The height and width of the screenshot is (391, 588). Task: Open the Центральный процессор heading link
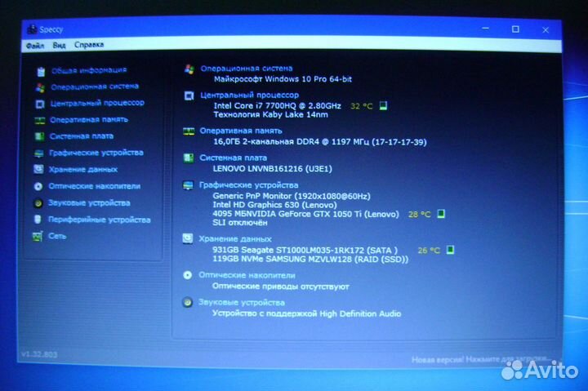249,95
